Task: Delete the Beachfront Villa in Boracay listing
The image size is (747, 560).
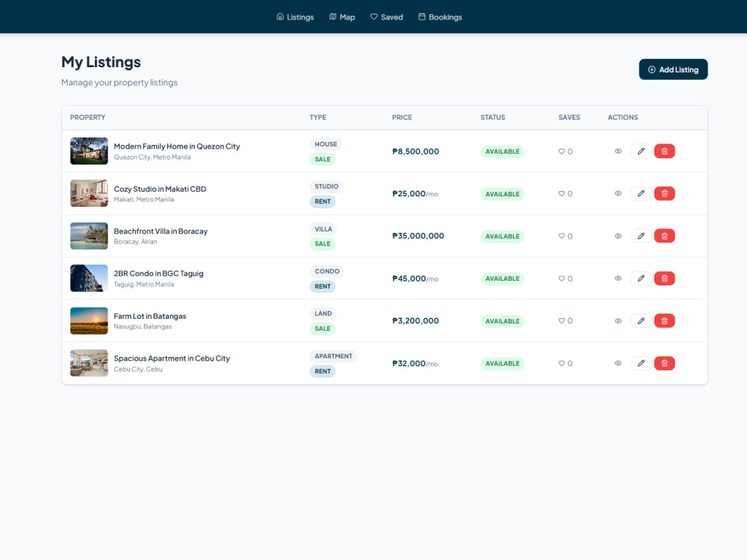Action: (664, 236)
